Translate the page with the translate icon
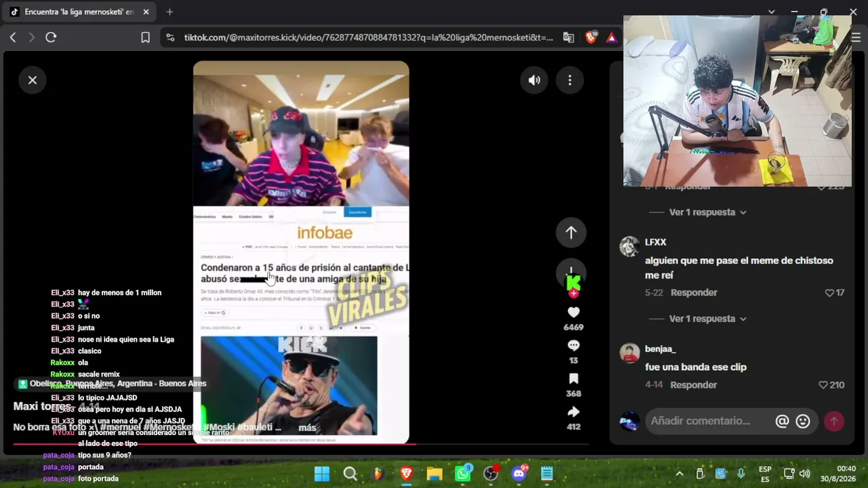 (568, 37)
